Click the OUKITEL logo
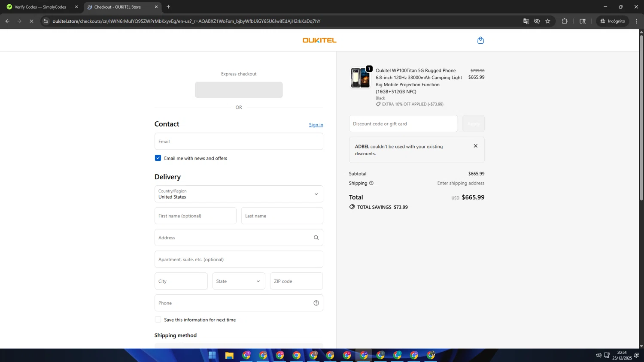The image size is (644, 362). coord(319,40)
